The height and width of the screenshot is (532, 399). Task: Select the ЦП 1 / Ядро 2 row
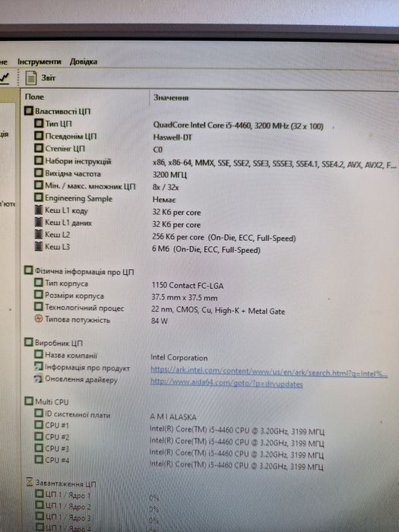97,508
